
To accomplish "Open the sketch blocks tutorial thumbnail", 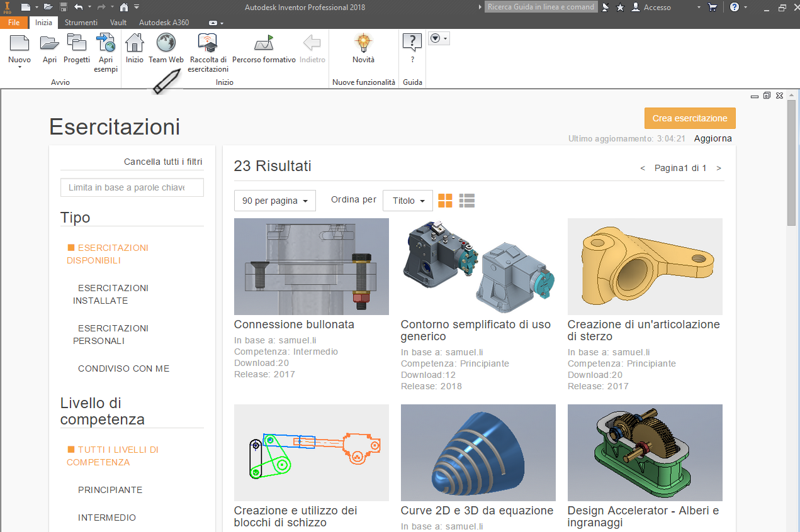I will point(312,453).
